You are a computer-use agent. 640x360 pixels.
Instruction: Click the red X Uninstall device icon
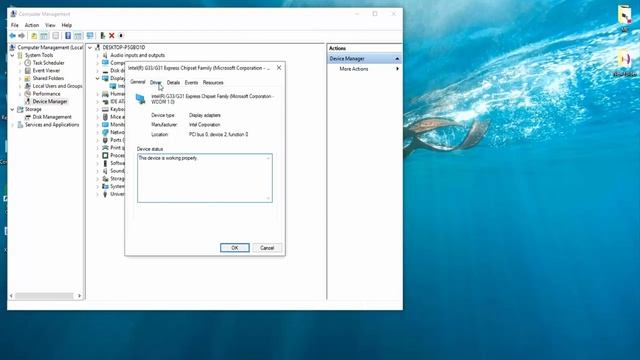point(111,36)
